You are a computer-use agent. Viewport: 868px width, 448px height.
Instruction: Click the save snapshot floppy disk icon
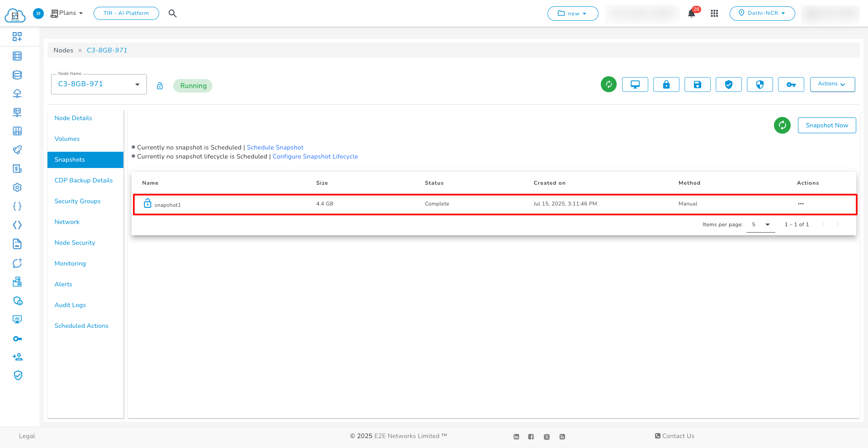[x=697, y=84]
